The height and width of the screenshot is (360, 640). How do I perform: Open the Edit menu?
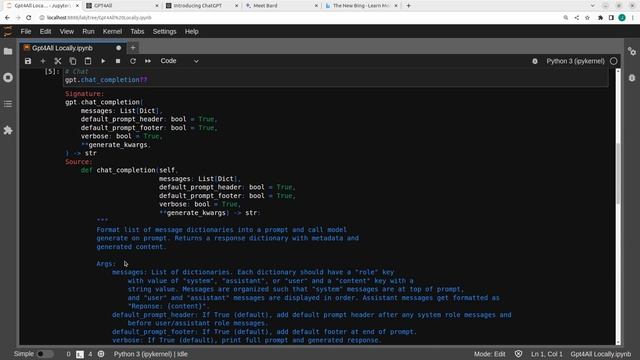point(45,31)
